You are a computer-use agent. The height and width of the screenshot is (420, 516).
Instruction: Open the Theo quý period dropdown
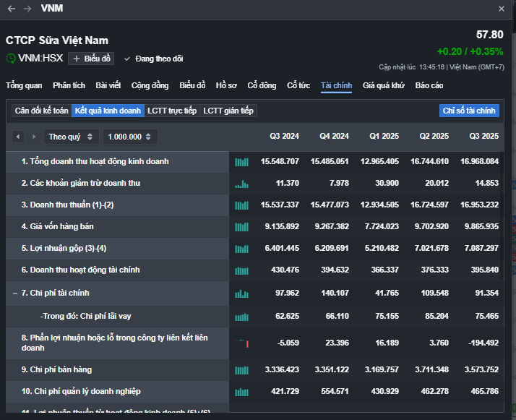(x=71, y=137)
